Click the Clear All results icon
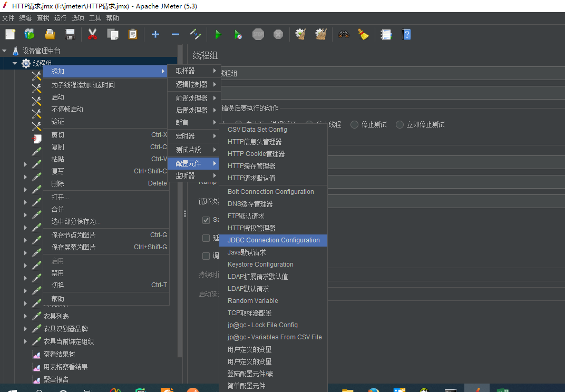Image resolution: width=565 pixels, height=392 pixels. 320,35
